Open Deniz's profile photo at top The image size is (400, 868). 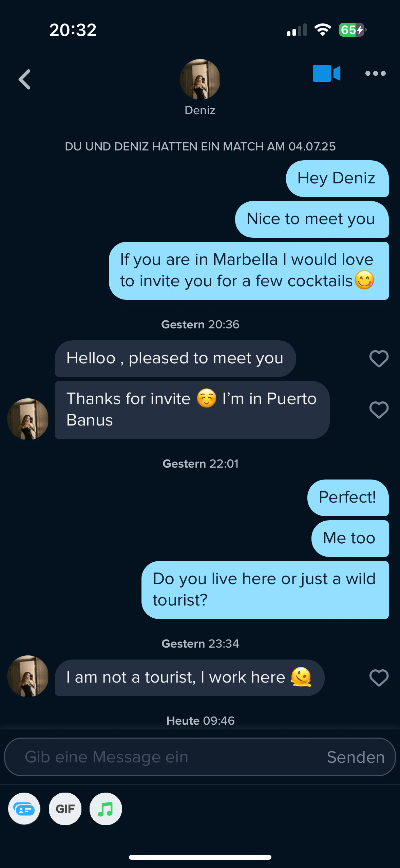coord(200,79)
